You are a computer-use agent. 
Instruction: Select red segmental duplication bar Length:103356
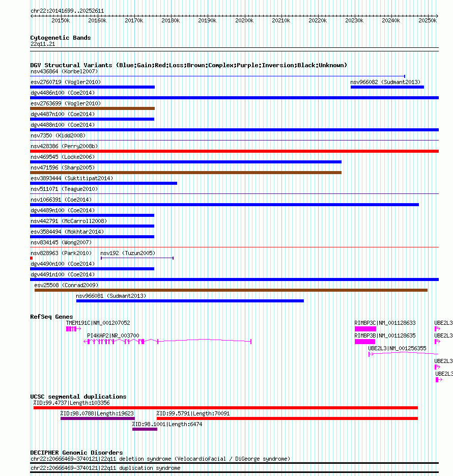click(x=225, y=408)
